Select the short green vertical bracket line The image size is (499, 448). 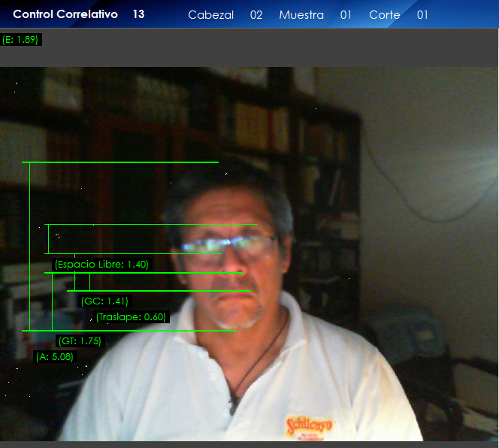coord(48,239)
